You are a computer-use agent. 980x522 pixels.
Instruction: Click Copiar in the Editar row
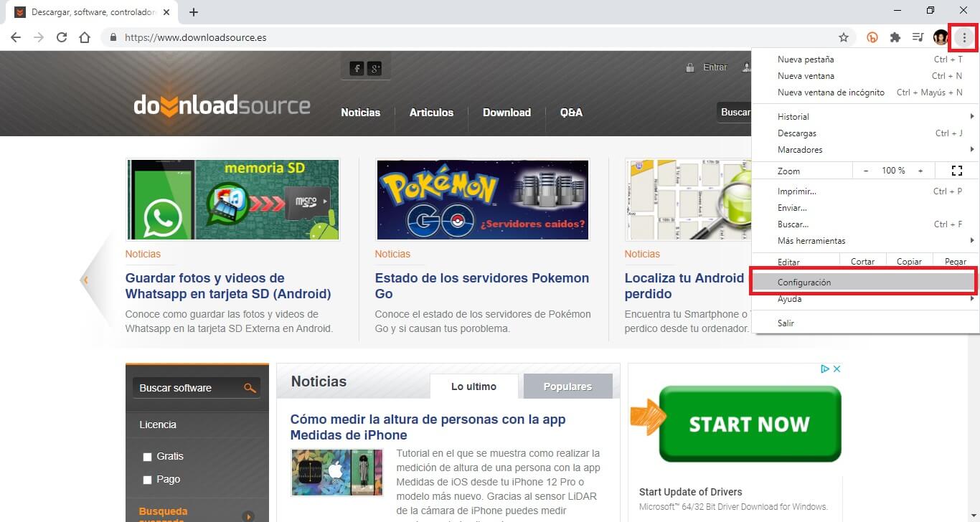pos(909,262)
